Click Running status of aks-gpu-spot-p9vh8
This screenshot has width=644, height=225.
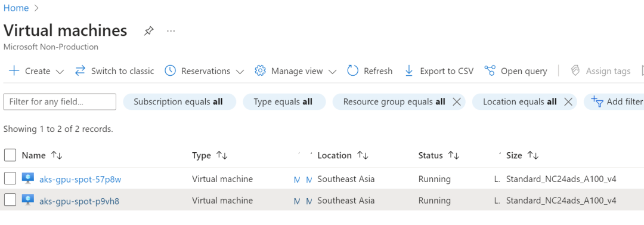pos(435,201)
